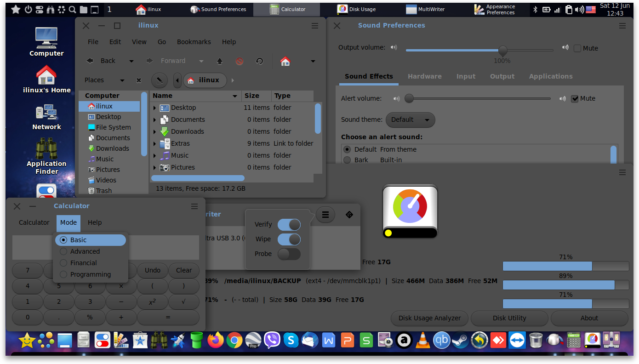Click the Disk Utility button

509,318
